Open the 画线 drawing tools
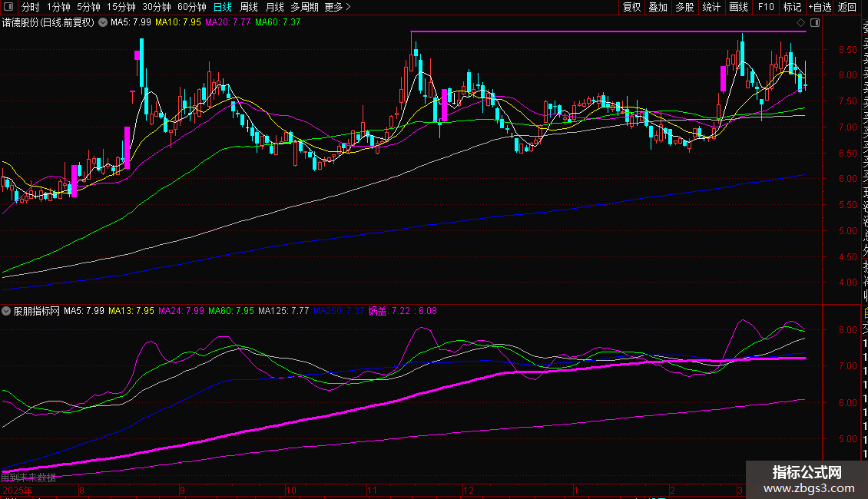This screenshot has width=868, height=499. point(738,7)
